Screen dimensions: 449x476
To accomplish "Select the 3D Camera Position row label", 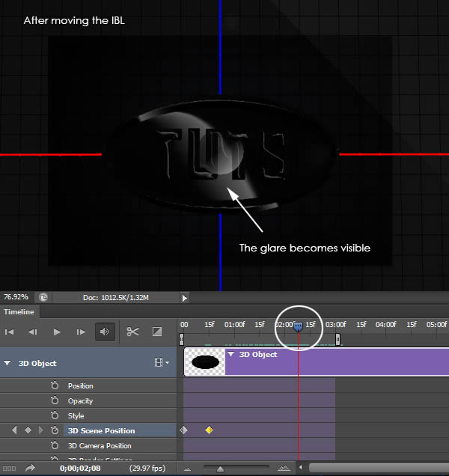I will 100,445.
